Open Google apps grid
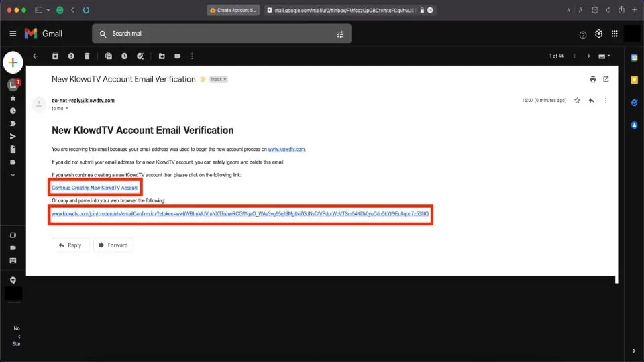Viewport: 644px width, 362px height. click(x=614, y=34)
